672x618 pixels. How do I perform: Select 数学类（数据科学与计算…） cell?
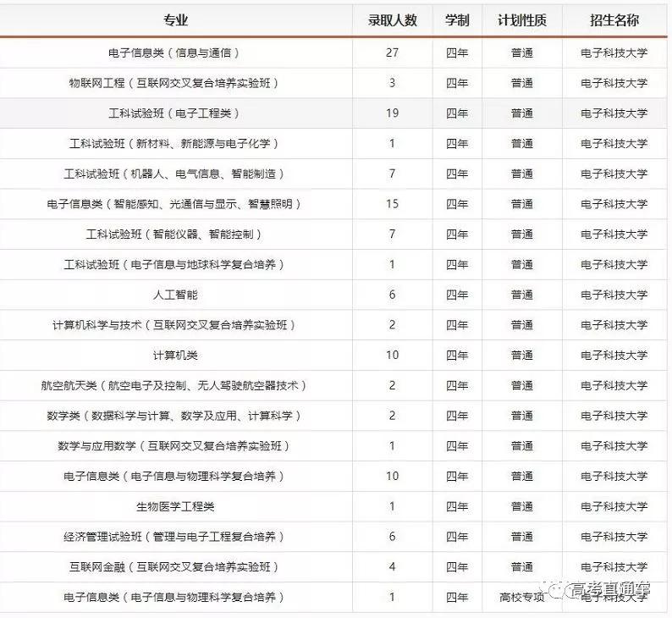174,416
